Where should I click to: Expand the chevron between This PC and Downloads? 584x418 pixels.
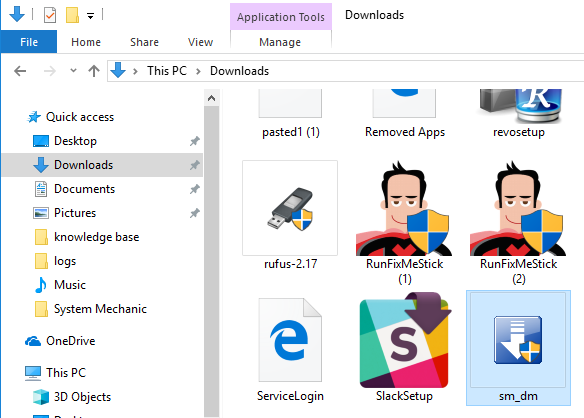tap(198, 71)
